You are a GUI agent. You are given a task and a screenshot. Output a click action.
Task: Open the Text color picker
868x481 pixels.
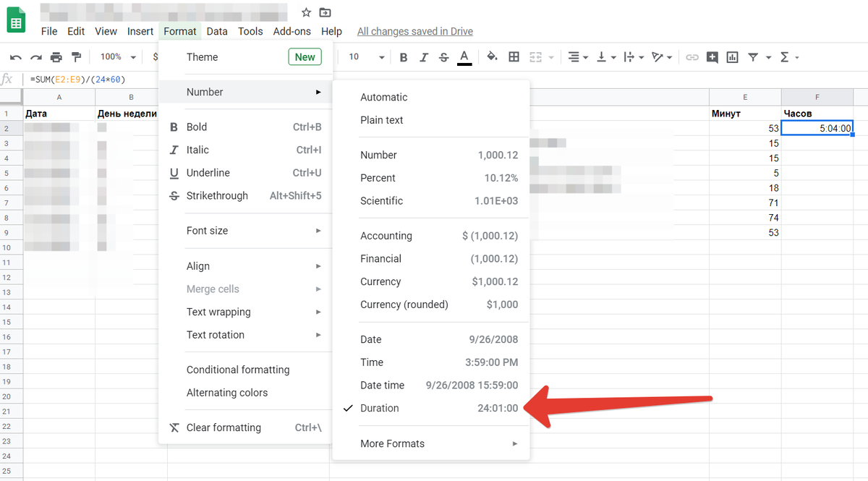click(x=464, y=57)
